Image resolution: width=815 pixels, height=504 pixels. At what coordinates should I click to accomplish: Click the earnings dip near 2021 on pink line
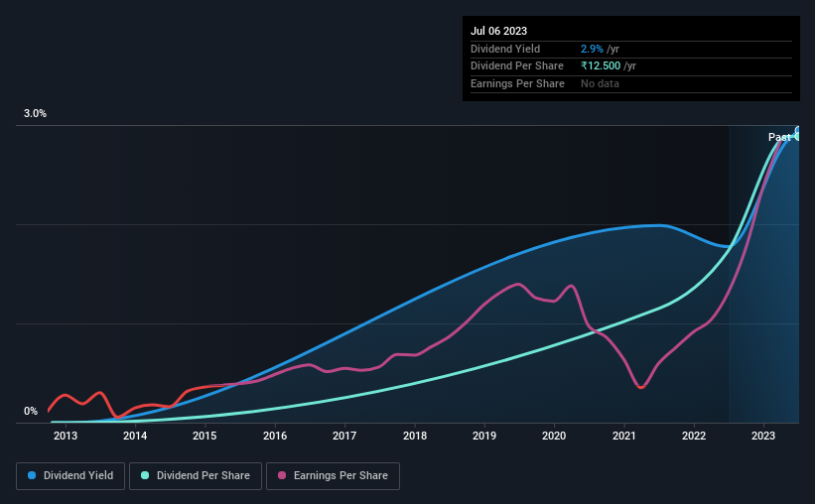click(x=641, y=386)
